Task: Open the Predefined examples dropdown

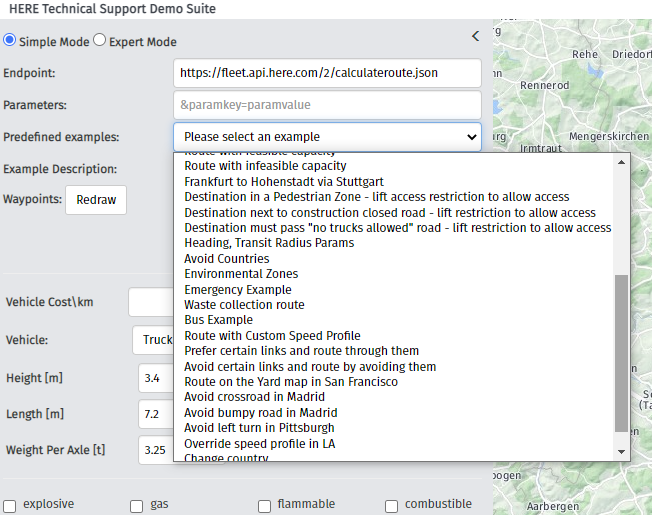Action: (327, 137)
